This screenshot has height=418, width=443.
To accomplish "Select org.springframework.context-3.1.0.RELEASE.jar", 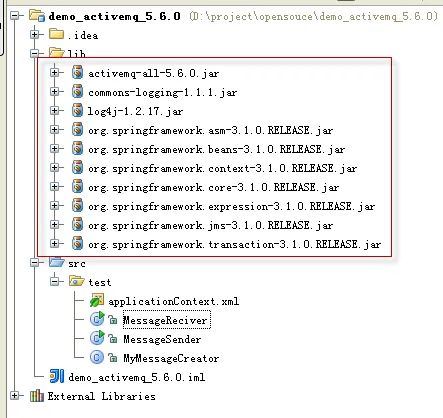I will click(222, 168).
